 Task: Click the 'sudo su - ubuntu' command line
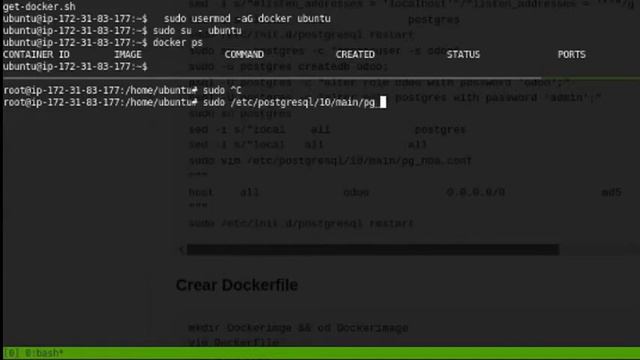click(x=197, y=31)
